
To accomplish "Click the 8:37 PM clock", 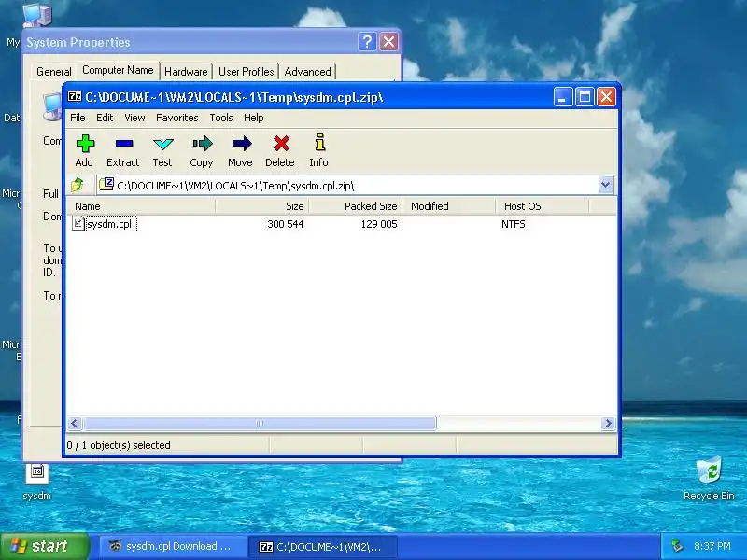I will coord(712,546).
